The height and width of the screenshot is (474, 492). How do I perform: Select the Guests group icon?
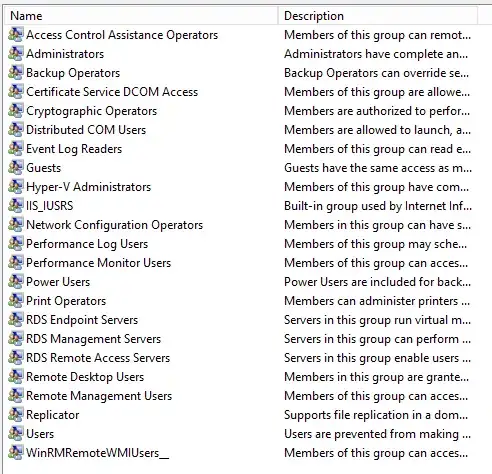tap(16, 168)
